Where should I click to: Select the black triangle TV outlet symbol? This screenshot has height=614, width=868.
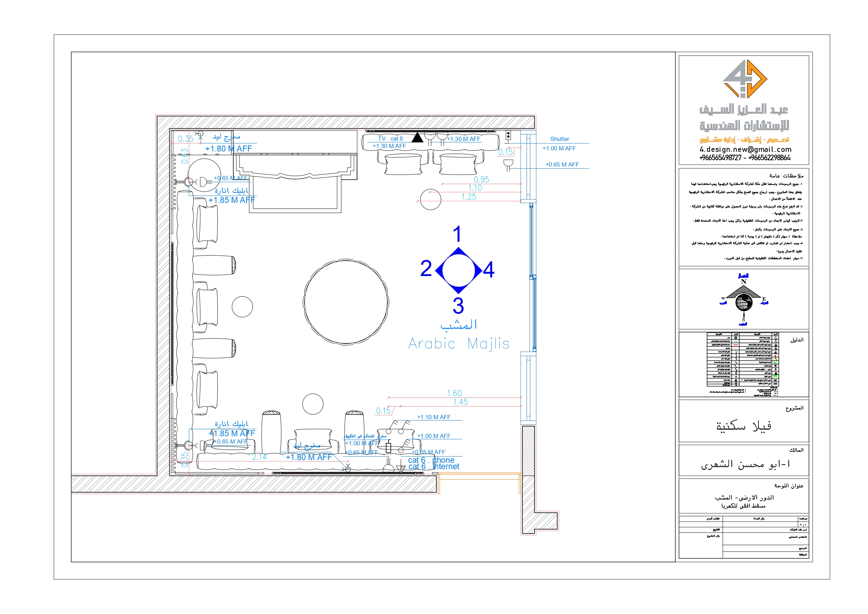(418, 140)
